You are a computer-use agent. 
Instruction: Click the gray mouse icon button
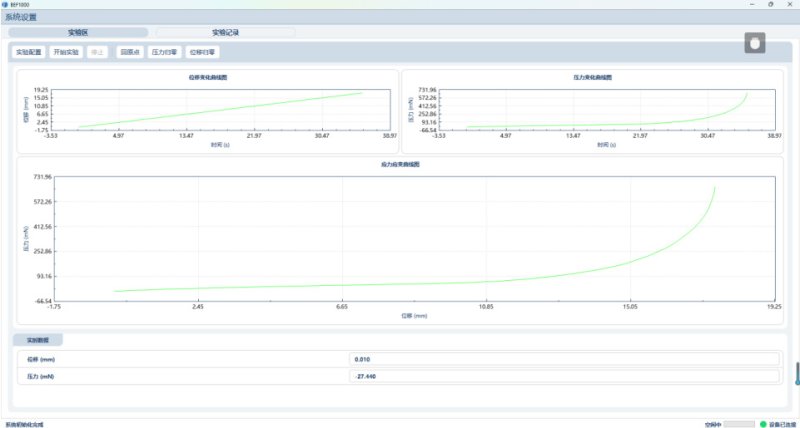click(x=755, y=44)
